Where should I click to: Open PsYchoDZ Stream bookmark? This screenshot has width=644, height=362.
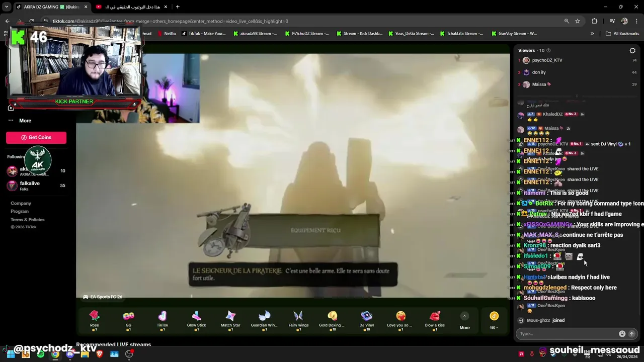coord(306,34)
